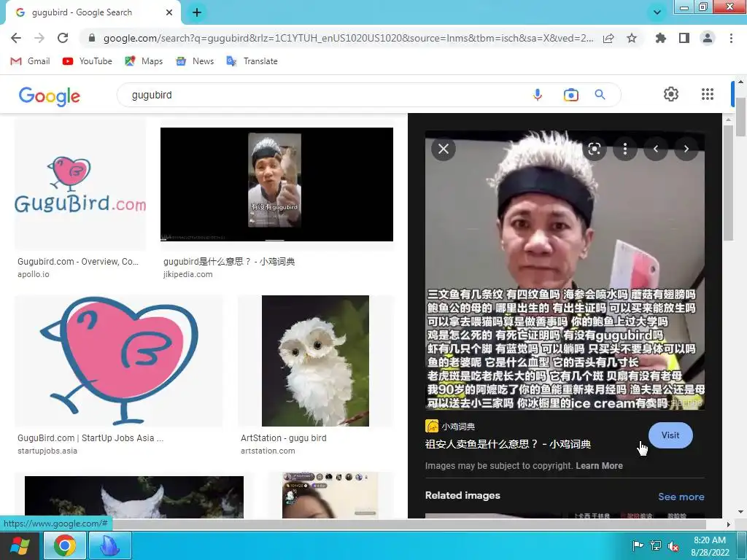Click GuguBird.com StartUp Jobs Asia title
The image size is (747, 560).
[x=90, y=438]
